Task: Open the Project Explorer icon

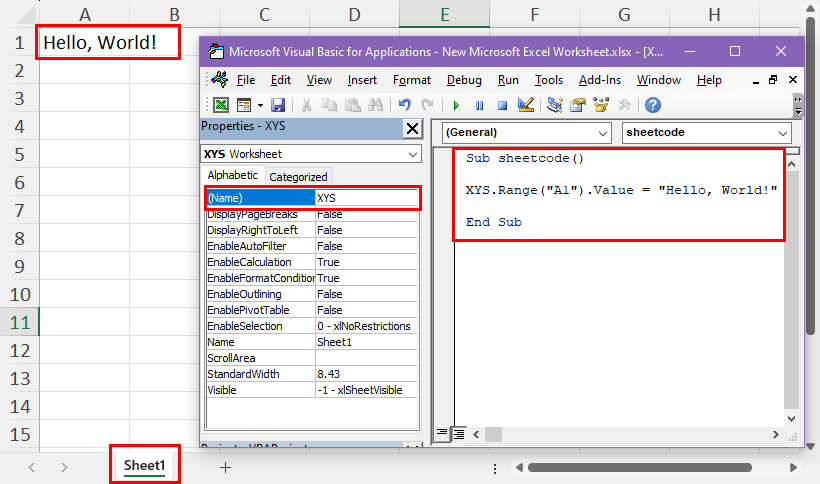Action: [554, 105]
